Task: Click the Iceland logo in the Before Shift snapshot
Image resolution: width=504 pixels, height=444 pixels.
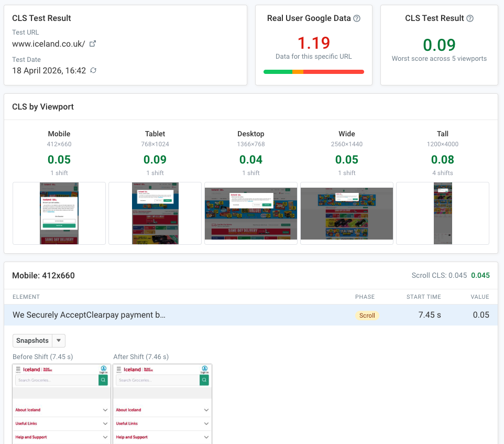Action: [37, 370]
